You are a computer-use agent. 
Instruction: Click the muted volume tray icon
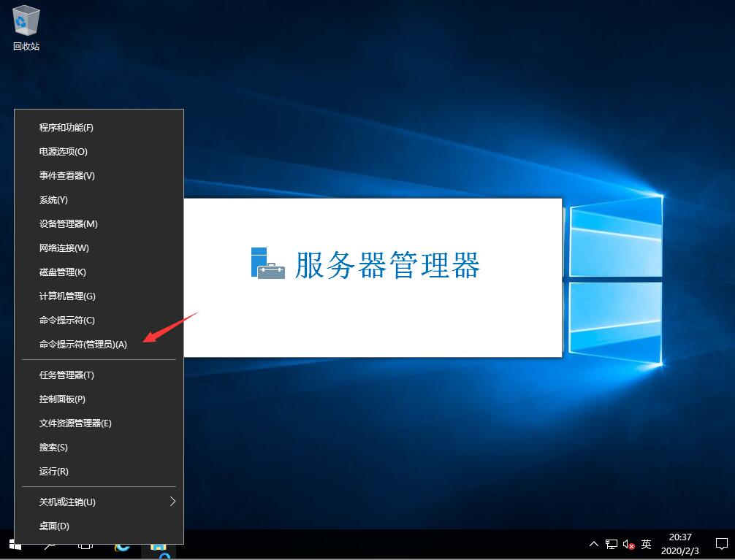[x=628, y=544]
